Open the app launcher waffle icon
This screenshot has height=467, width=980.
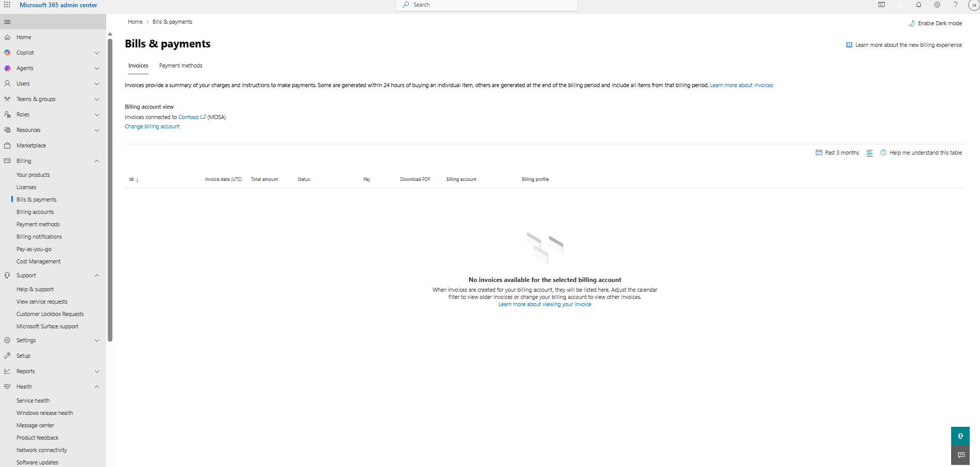pos(7,5)
